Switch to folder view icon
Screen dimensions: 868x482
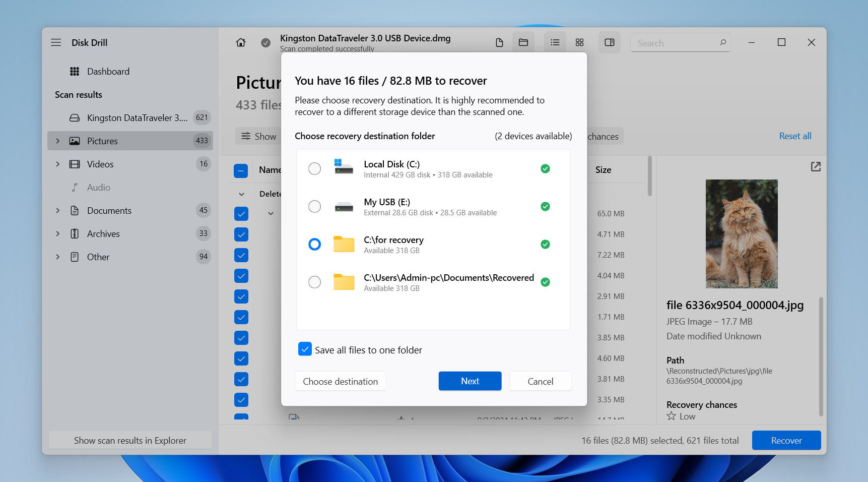(523, 43)
